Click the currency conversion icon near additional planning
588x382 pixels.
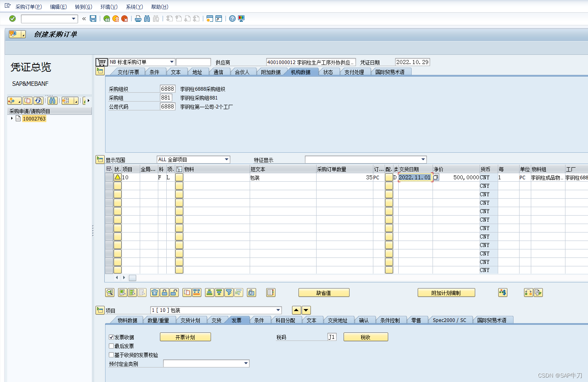click(503, 293)
